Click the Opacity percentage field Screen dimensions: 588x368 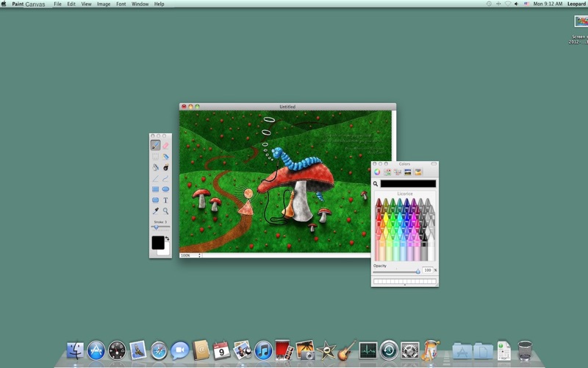click(x=428, y=270)
